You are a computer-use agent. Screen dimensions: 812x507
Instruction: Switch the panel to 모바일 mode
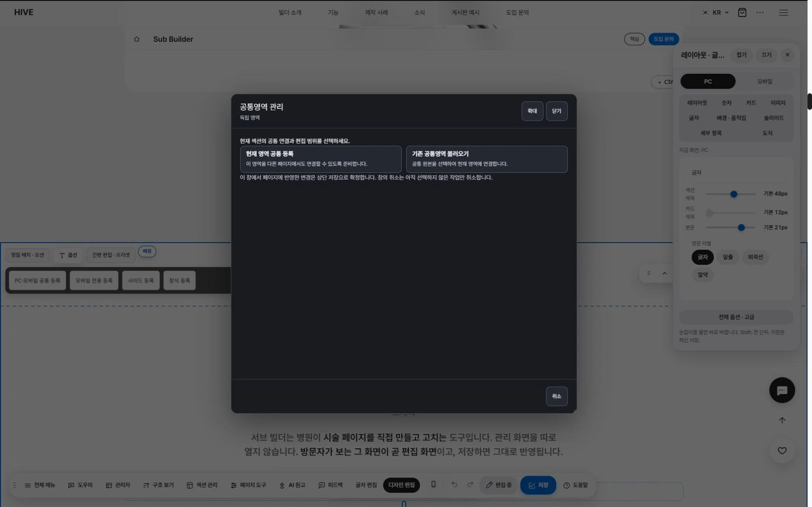765,81
